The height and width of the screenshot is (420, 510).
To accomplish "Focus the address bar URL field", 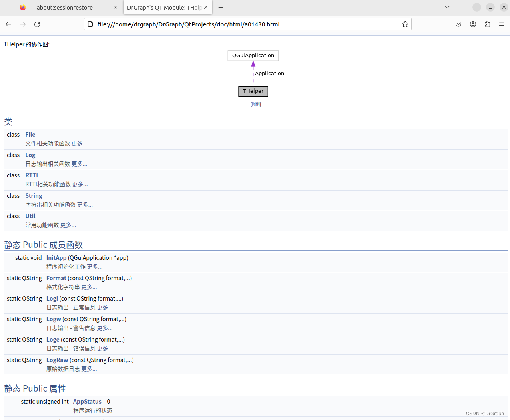I will coord(248,24).
